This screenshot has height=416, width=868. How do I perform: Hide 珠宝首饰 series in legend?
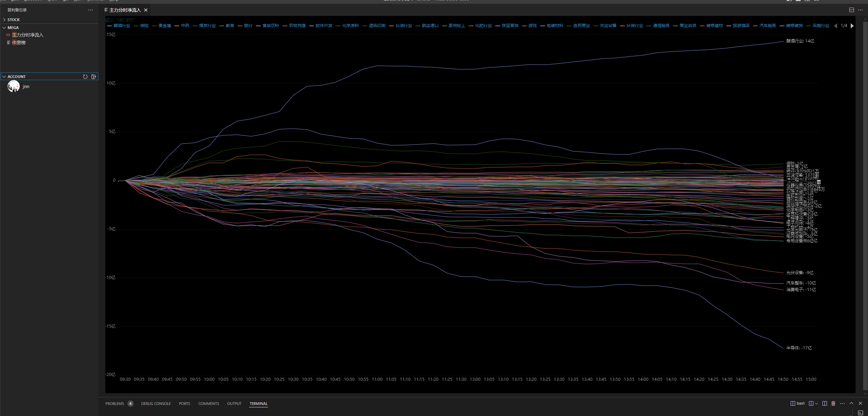pos(506,26)
